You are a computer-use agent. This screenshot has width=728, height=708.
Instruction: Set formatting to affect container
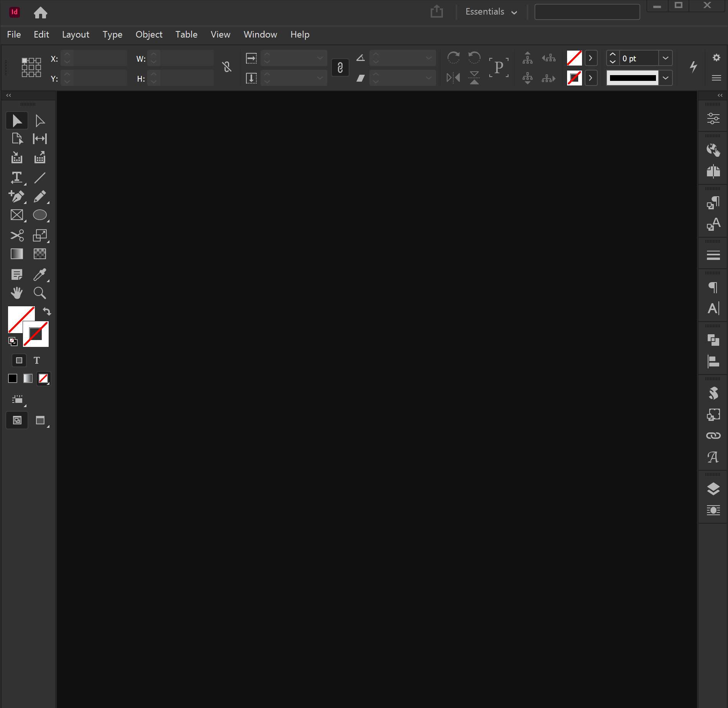[19, 360]
